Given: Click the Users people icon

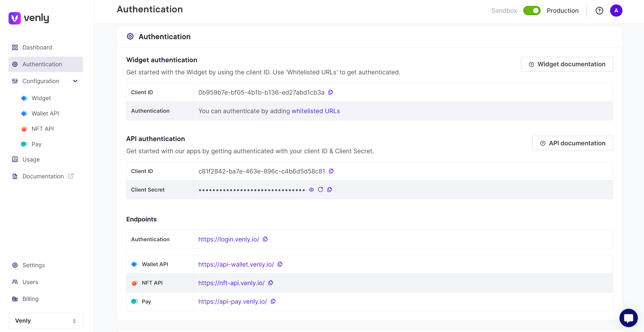Looking at the screenshot, I should 15,282.
